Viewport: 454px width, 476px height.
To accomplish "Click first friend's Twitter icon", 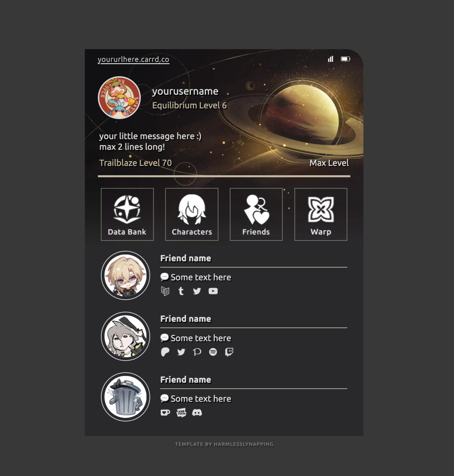I will click(197, 291).
